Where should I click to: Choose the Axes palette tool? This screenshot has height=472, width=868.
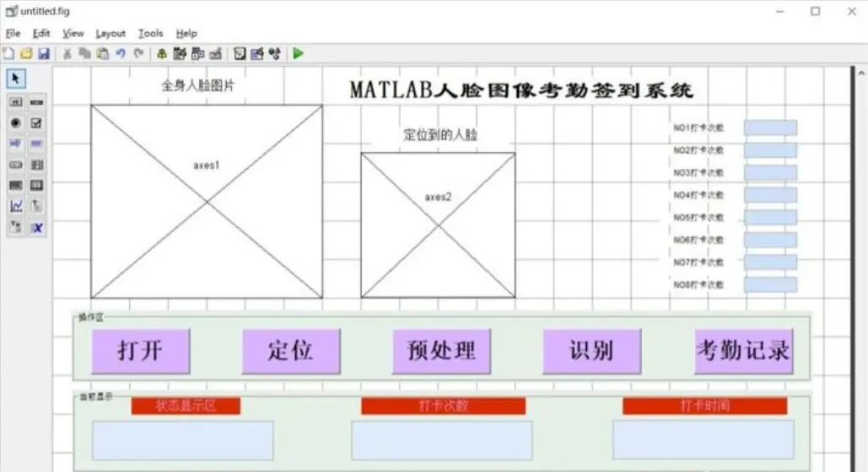[16, 206]
